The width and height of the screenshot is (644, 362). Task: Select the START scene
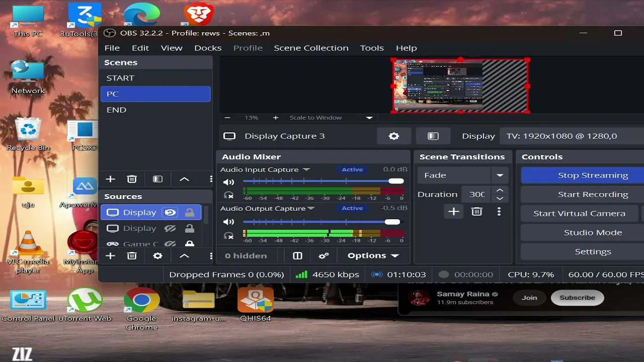(155, 78)
